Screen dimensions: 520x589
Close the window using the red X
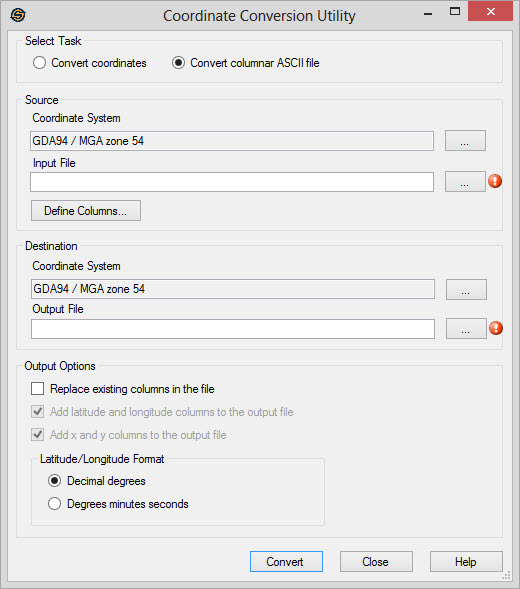tap(490, 12)
